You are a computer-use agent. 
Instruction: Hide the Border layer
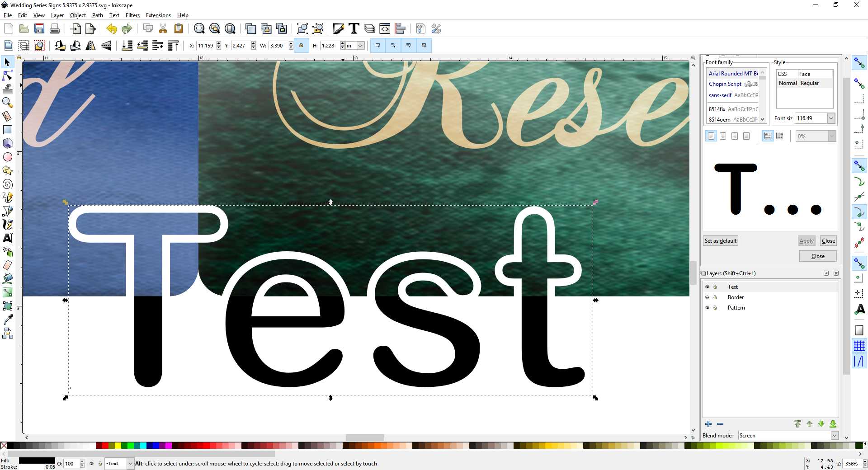click(708, 297)
